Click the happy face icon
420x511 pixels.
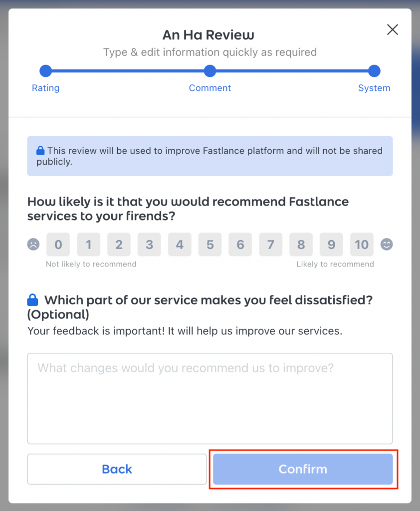point(387,245)
